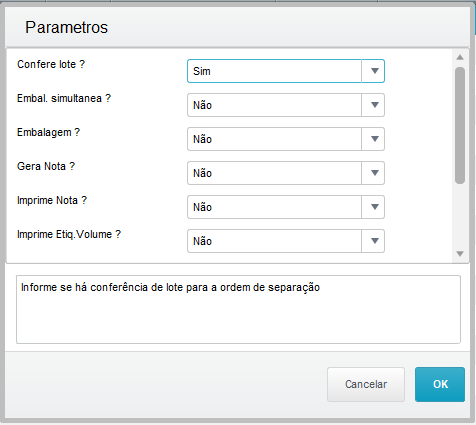Click the scroll up arrow
The width and height of the screenshot is (476, 425).
tap(460, 57)
